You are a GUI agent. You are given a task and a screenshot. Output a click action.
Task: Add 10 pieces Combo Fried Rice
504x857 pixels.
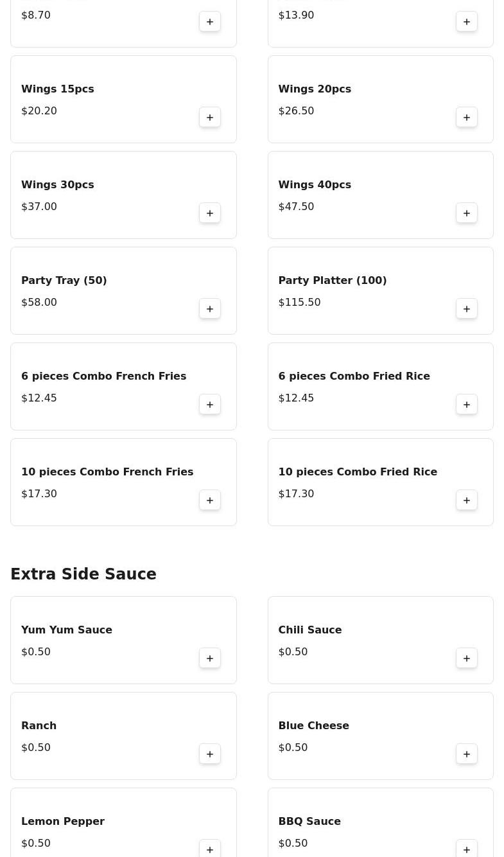pos(467,500)
